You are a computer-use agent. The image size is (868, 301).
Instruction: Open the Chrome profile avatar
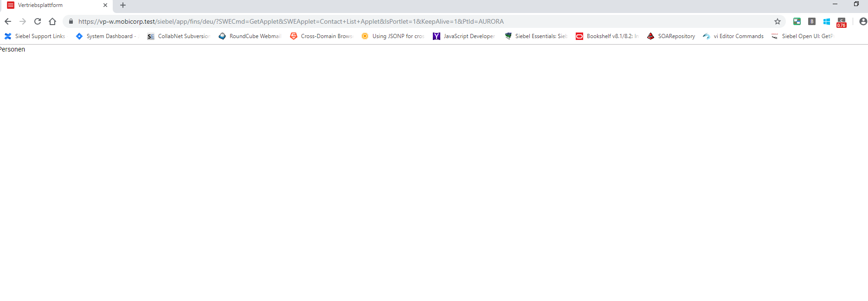click(863, 21)
